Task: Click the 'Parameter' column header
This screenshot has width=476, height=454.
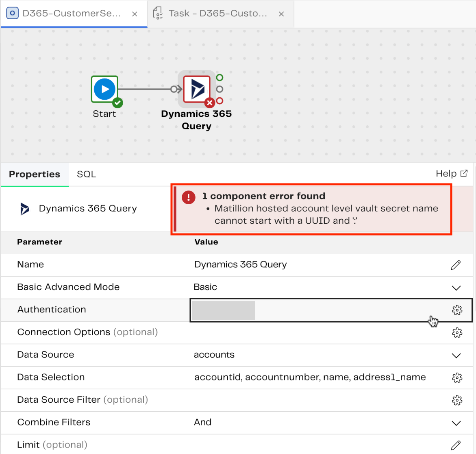Action: tap(39, 242)
